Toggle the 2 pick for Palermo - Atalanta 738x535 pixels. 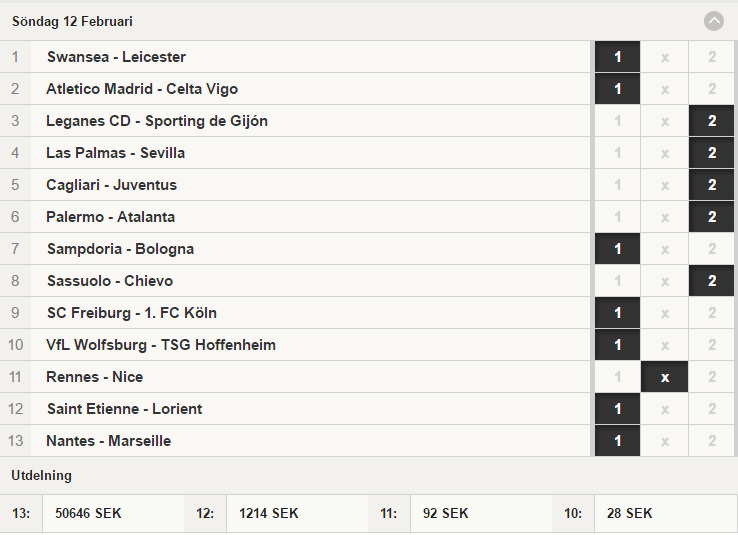(x=711, y=217)
